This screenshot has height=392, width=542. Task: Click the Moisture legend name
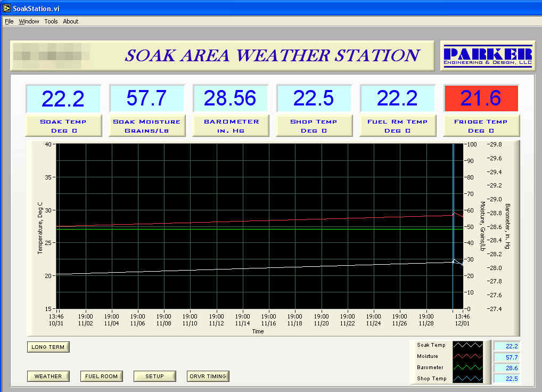(427, 356)
